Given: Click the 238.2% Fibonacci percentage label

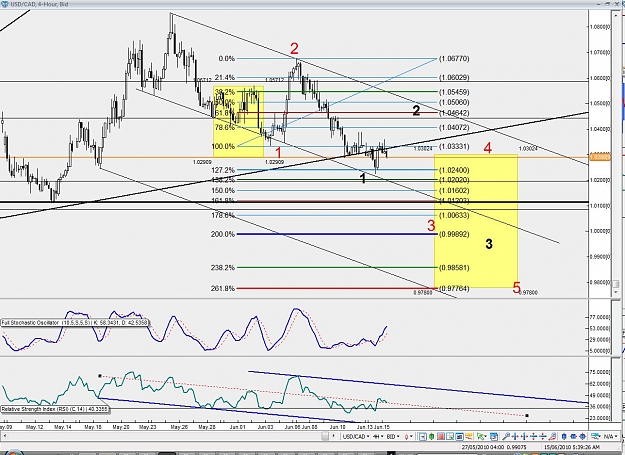Looking at the screenshot, I should click(223, 268).
